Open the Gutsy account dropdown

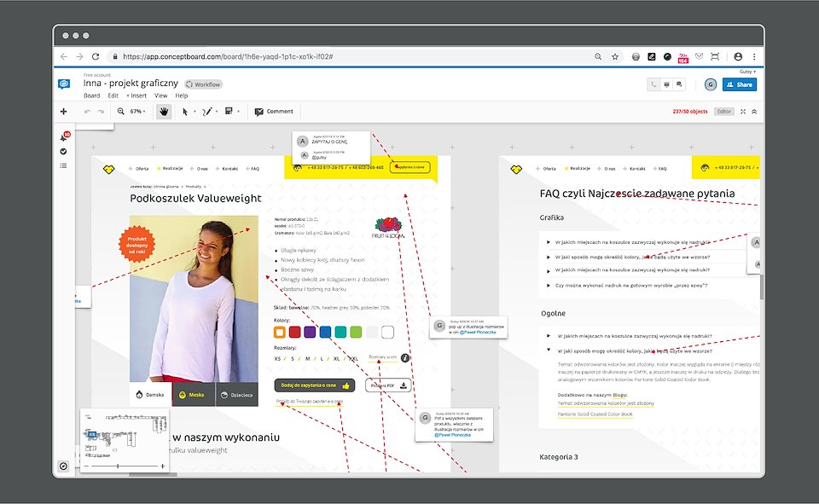coord(746,72)
